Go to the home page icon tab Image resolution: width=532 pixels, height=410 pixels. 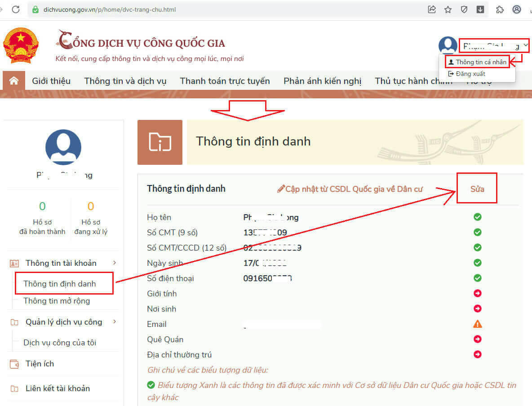(14, 81)
